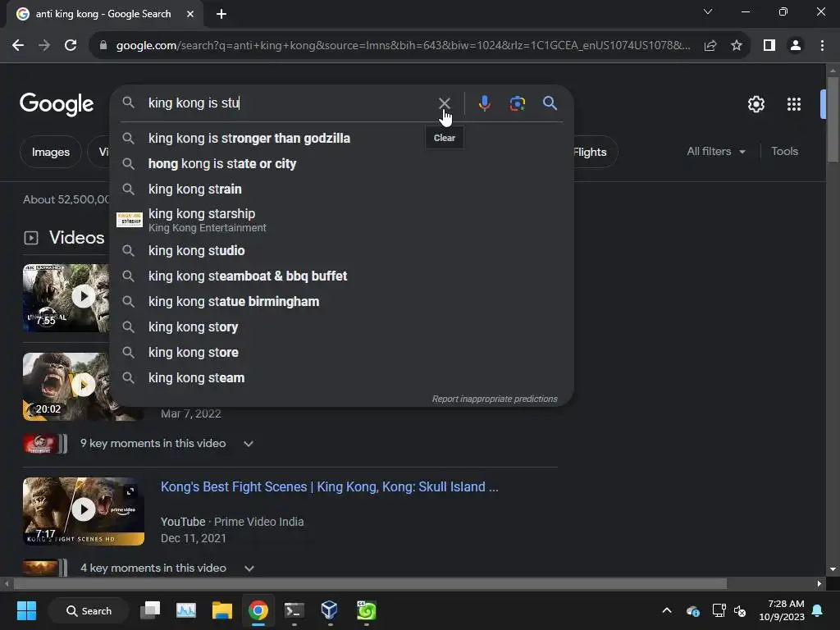Image resolution: width=840 pixels, height=630 pixels.
Task: Open terminal app on taskbar
Action: click(294, 610)
